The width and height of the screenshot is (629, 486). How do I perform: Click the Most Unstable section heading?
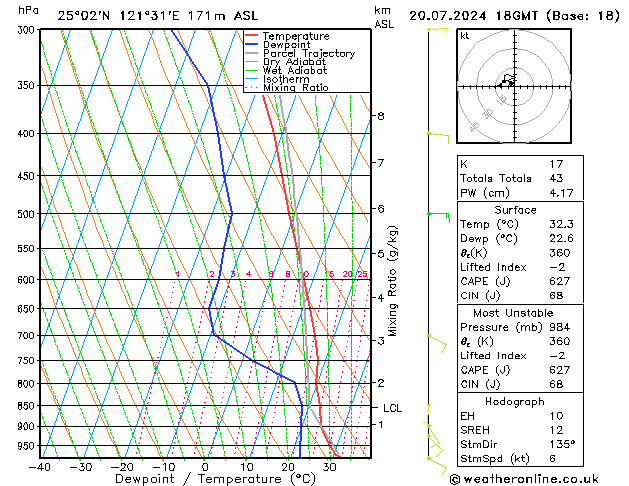point(513,313)
